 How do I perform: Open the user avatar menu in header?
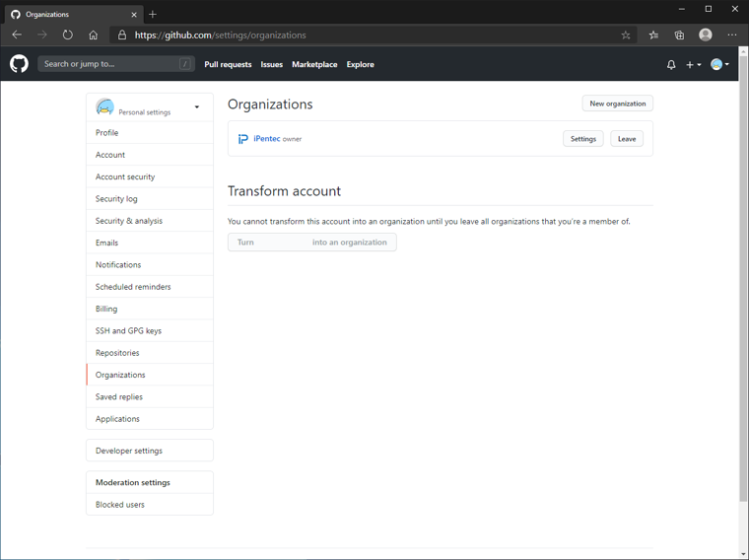pos(719,64)
